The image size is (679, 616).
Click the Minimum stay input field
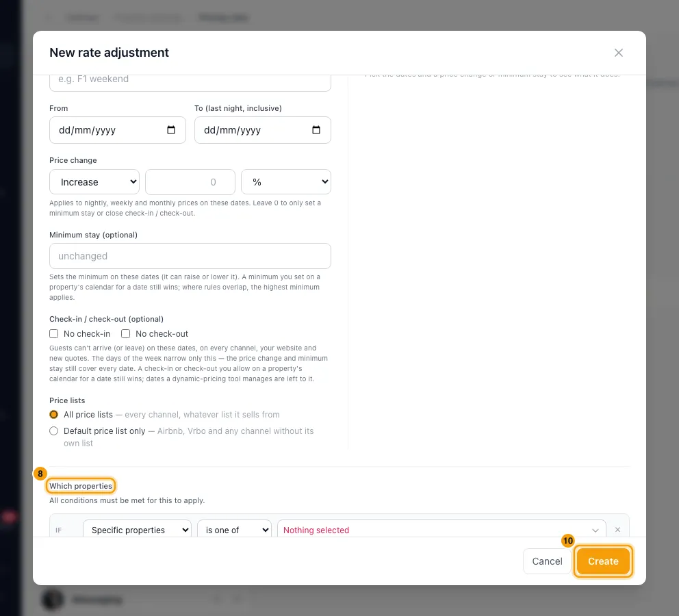pyautogui.click(x=190, y=256)
